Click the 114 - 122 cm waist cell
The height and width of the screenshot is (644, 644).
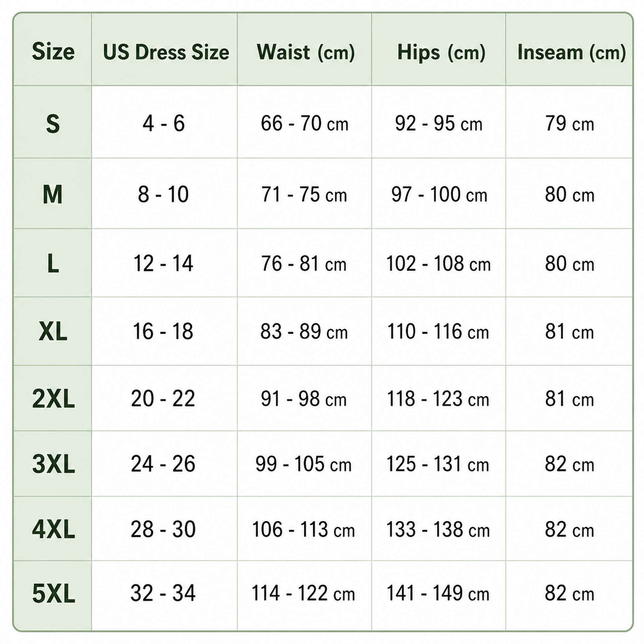(303, 594)
